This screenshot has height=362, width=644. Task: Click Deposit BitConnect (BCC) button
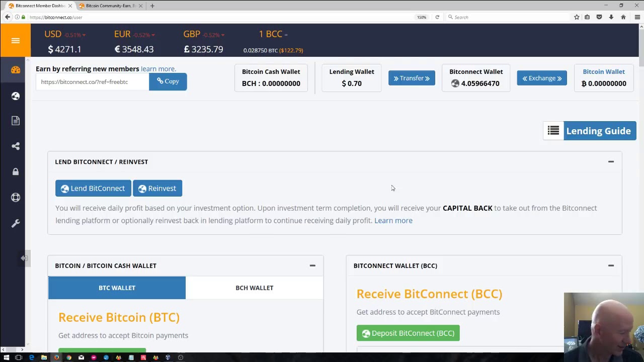point(408,333)
